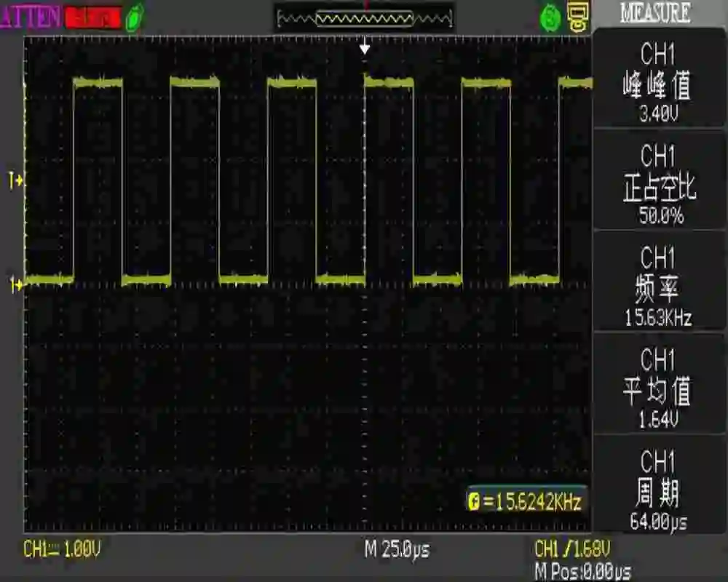Click the M 25.0µs timebase readout
Screen dimensions: 728x582
(x=397, y=550)
